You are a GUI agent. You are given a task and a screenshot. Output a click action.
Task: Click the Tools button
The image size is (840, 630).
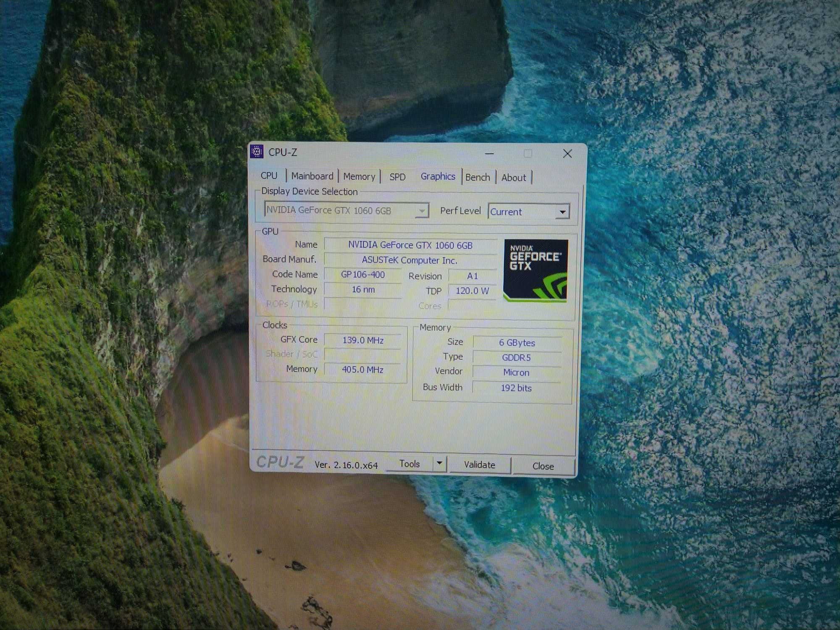[409, 464]
